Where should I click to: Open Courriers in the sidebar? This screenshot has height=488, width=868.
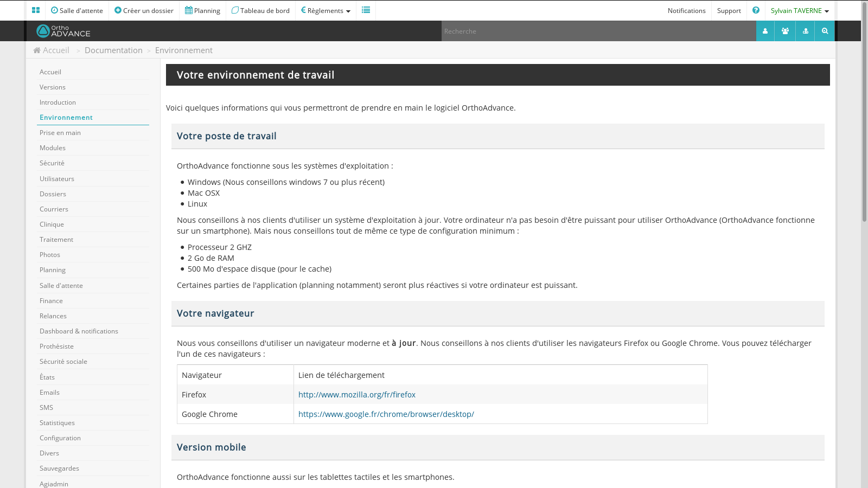[x=93, y=209]
